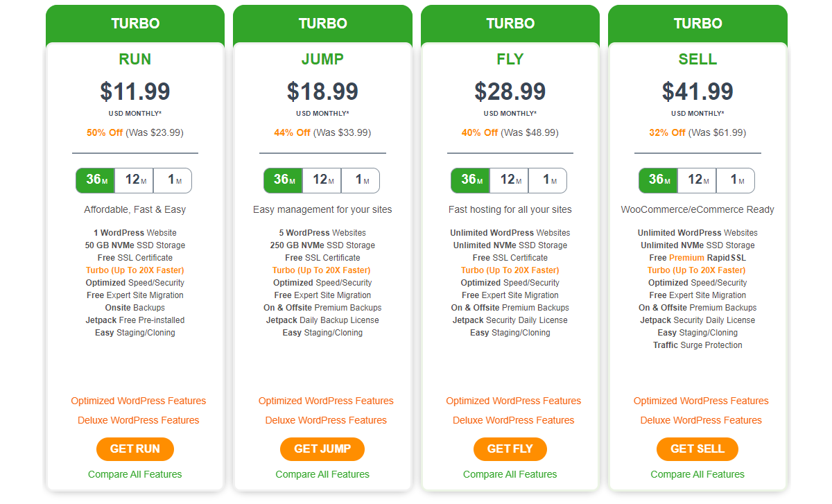832x504 pixels.
Task: Open Compare All Features under Run plan
Action: 135,474
